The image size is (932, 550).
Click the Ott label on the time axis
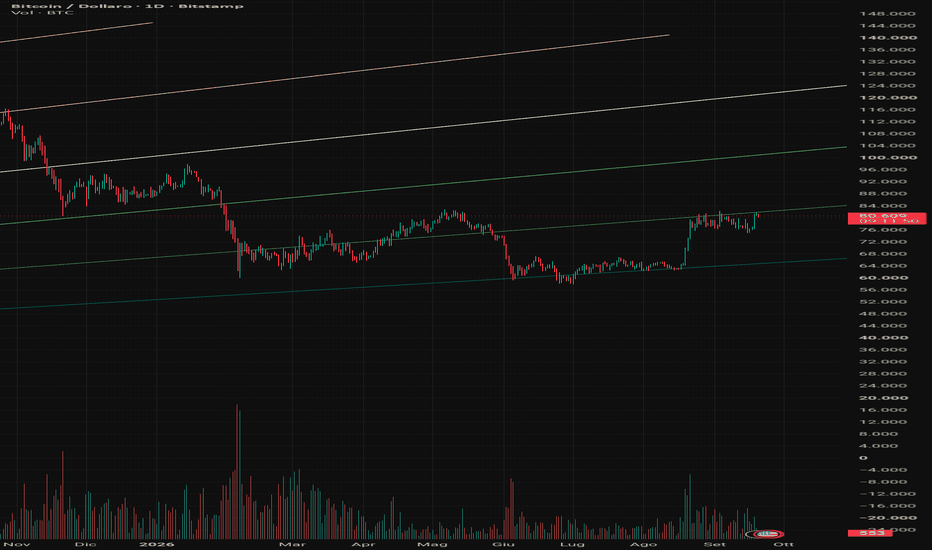click(783, 544)
